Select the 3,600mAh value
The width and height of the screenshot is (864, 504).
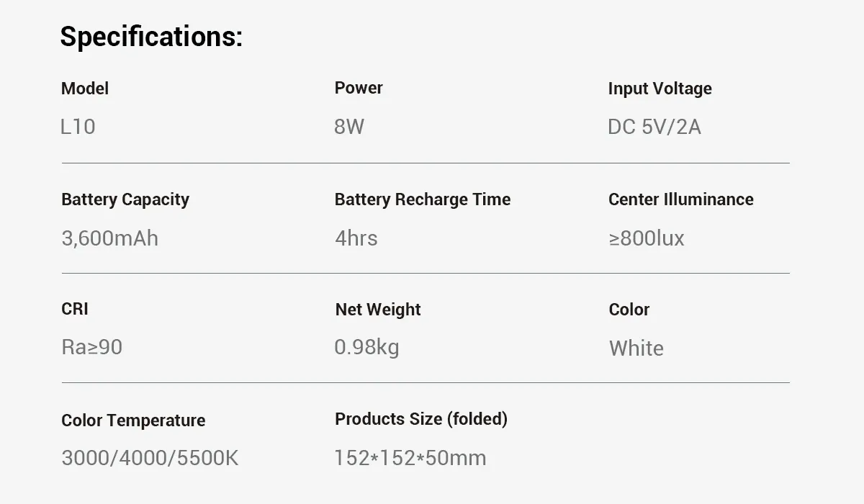pyautogui.click(x=110, y=238)
